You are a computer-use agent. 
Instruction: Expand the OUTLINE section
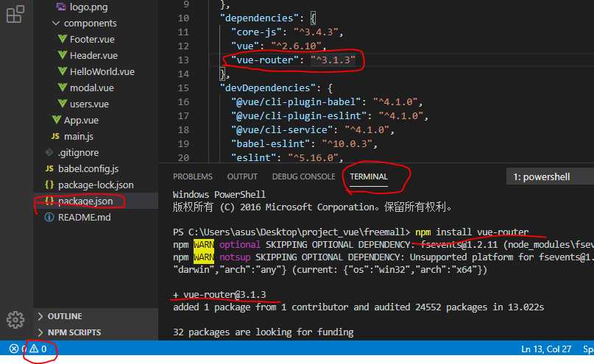[x=40, y=316]
